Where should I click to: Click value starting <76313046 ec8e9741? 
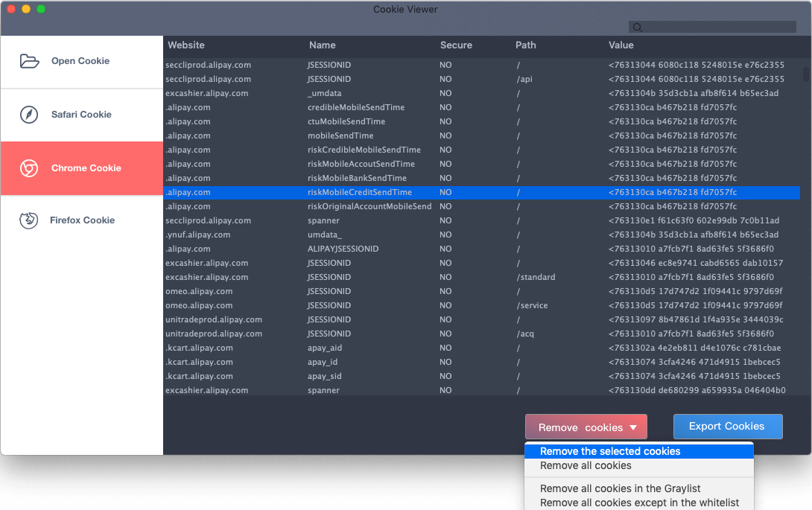(x=696, y=263)
